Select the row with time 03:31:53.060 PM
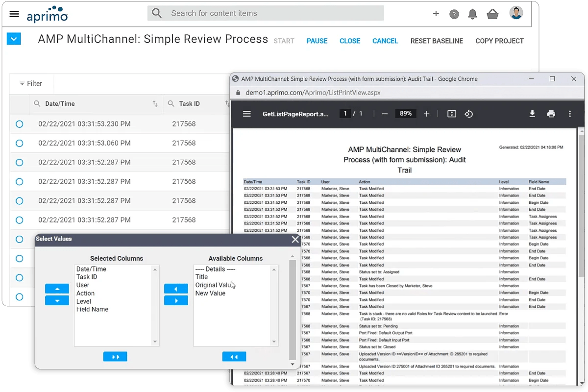The height and width of the screenshot is (392, 588). click(19, 143)
